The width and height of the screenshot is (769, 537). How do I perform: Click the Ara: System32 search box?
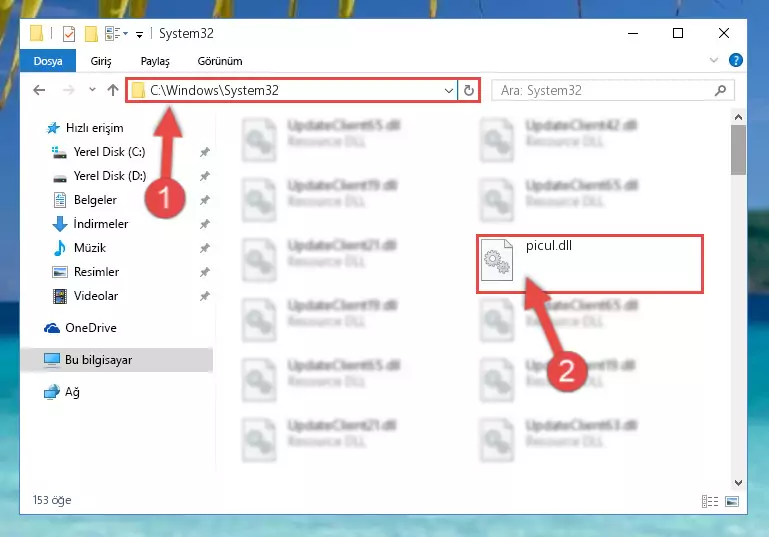tap(613, 91)
